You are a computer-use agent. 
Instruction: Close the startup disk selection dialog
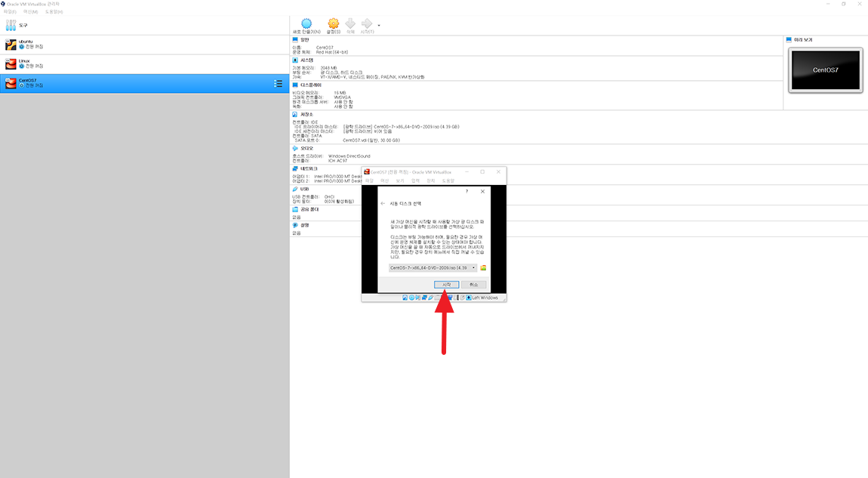point(483,192)
